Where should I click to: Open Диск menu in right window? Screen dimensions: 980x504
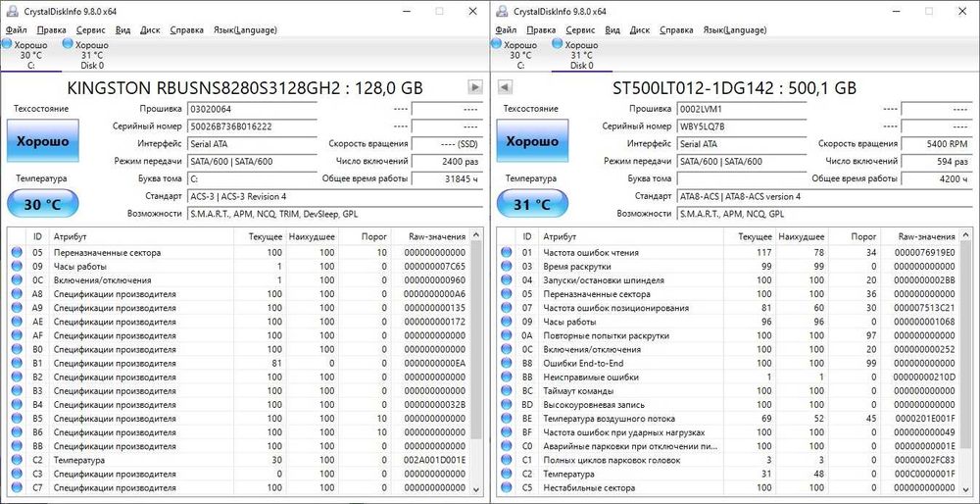pos(640,29)
